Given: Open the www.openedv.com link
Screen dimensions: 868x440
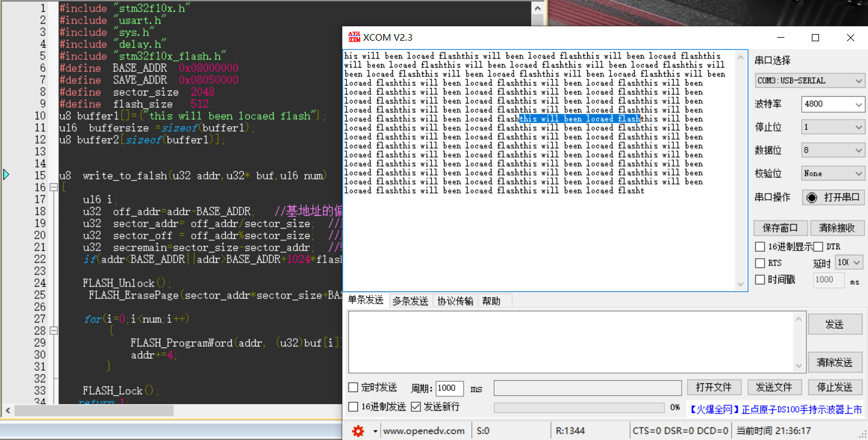Looking at the screenshot, I should click(425, 430).
